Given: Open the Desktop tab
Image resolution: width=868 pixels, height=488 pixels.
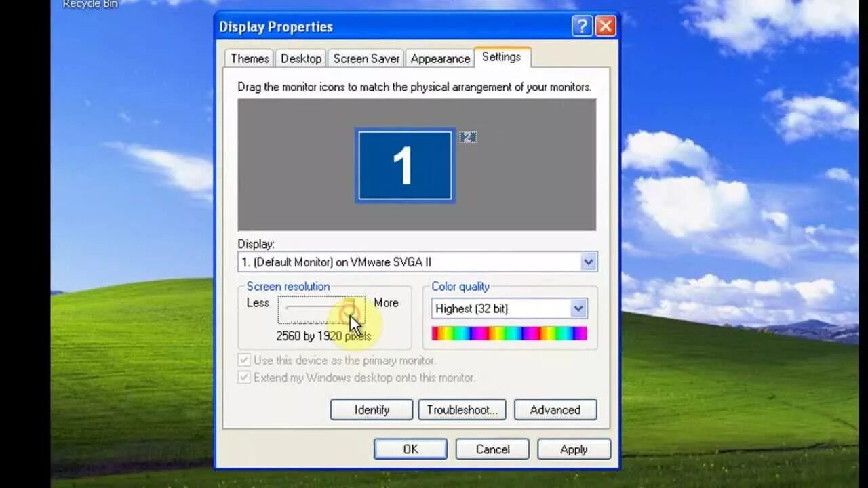Looking at the screenshot, I should [x=301, y=58].
